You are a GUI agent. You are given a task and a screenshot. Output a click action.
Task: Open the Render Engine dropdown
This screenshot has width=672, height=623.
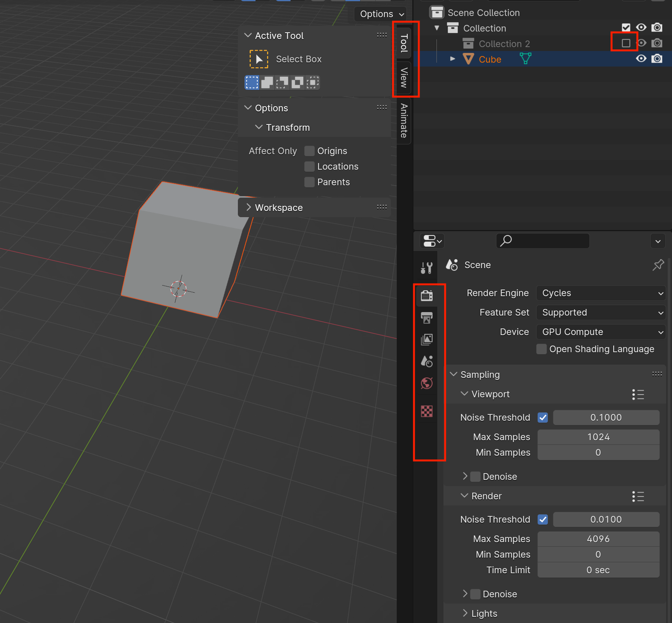point(602,293)
